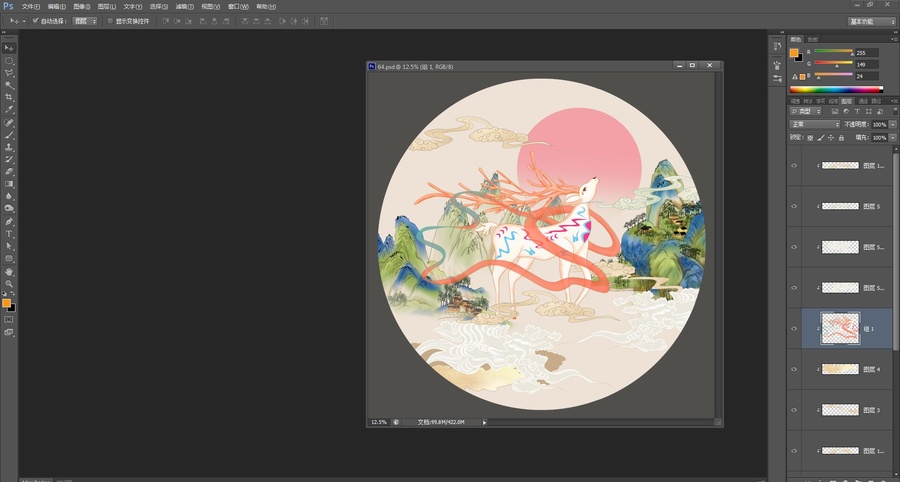Toggle visibility of 图层 3 layer
The height and width of the screenshot is (482, 900).
(794, 410)
